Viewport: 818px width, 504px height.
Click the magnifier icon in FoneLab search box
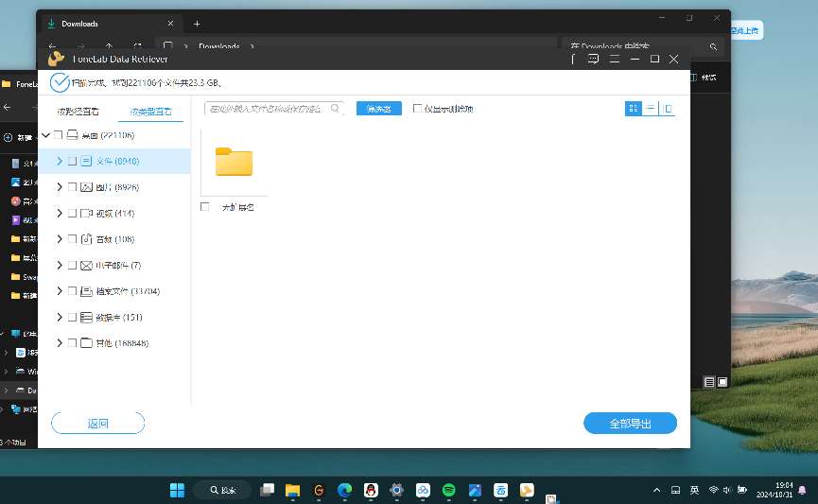[335, 109]
